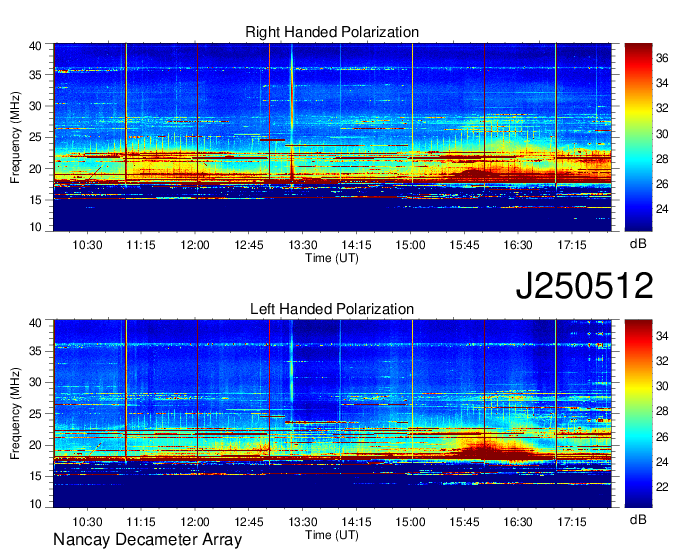Screen dimensions: 680x552
Task: Click the 28 dB value on Right Handed colorbar
Action: coord(662,159)
